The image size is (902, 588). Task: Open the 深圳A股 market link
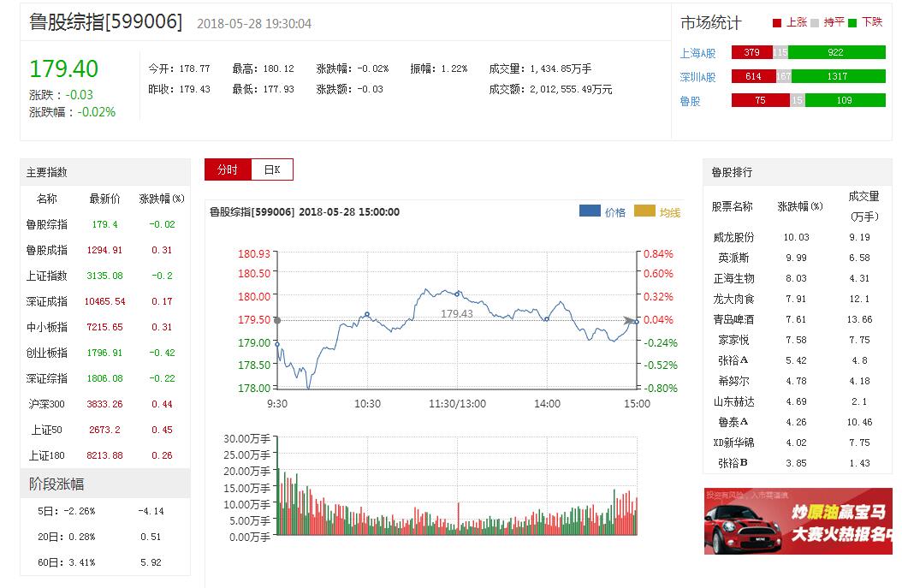[697, 76]
